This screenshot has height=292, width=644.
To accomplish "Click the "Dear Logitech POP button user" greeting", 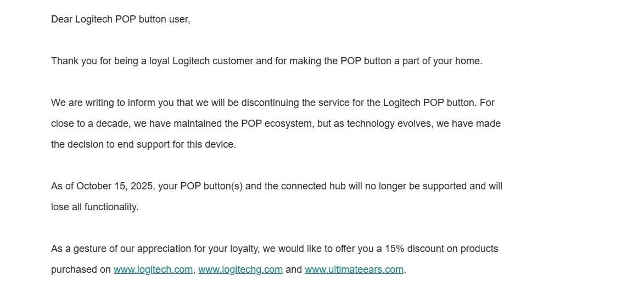I will (120, 19).
